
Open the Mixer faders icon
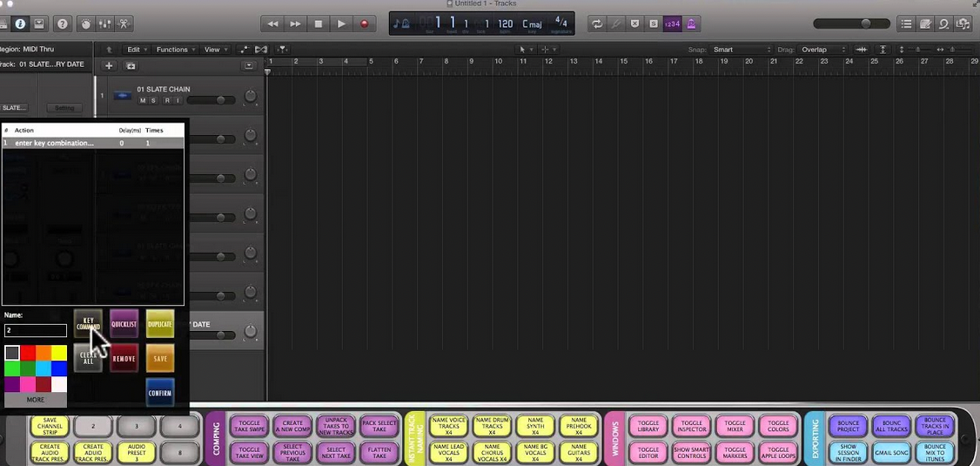[105, 24]
